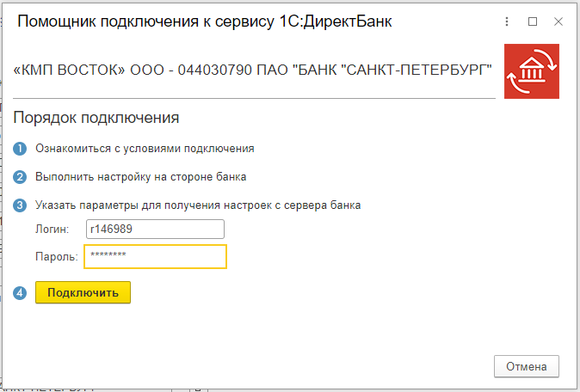Click the 'Пароль:' label
Screen dimensions: 580x392
coord(56,256)
